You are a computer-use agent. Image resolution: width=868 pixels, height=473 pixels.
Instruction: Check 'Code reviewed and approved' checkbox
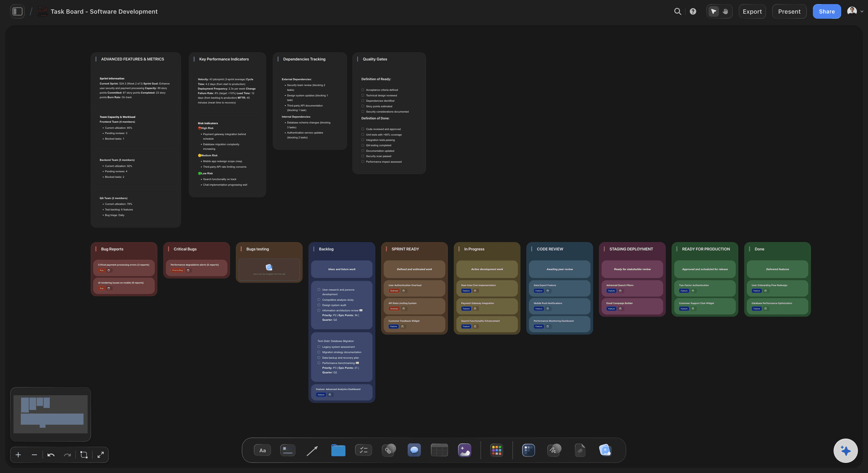point(363,129)
